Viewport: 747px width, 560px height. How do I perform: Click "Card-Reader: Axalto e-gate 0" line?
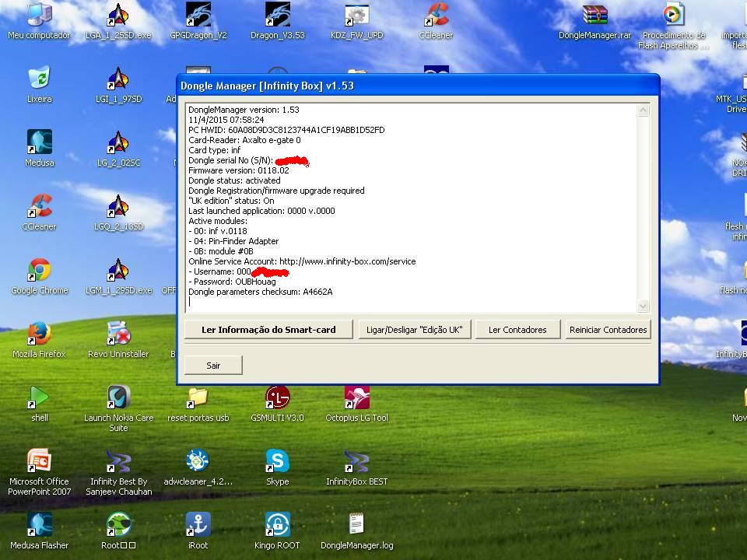[x=244, y=140]
